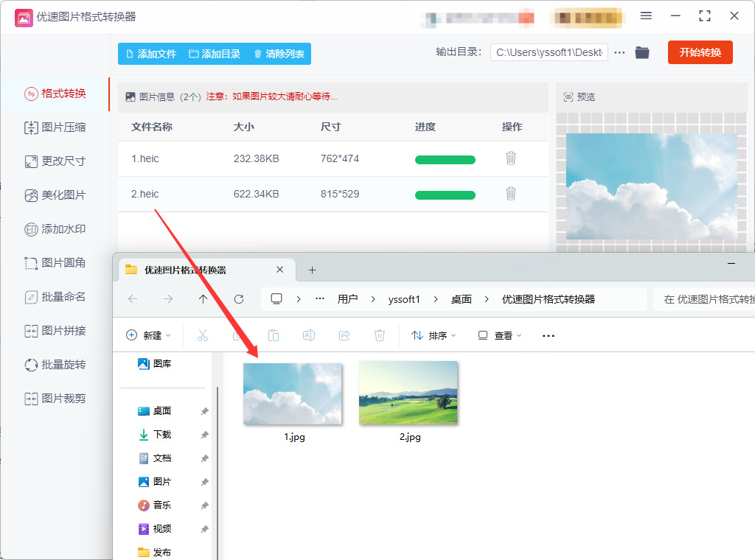Select the 2.jpg thumbnail in Explorer
The width and height of the screenshot is (755, 560).
click(408, 393)
